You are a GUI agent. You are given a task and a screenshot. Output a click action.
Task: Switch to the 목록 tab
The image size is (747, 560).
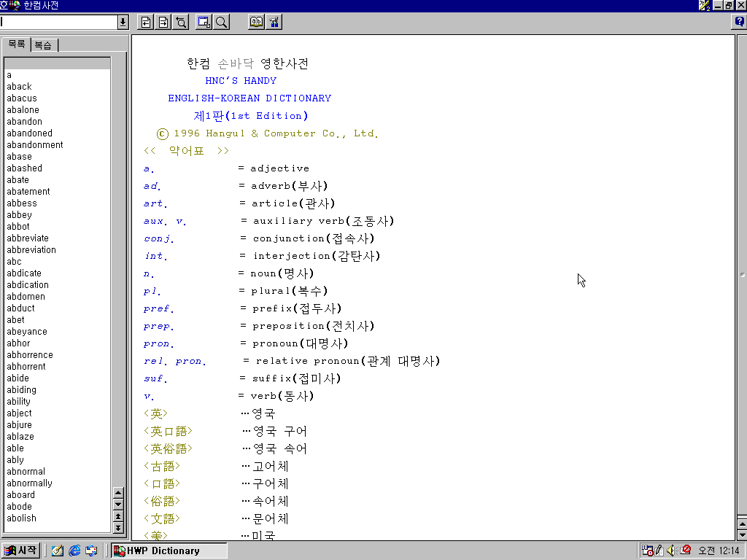pos(16,44)
